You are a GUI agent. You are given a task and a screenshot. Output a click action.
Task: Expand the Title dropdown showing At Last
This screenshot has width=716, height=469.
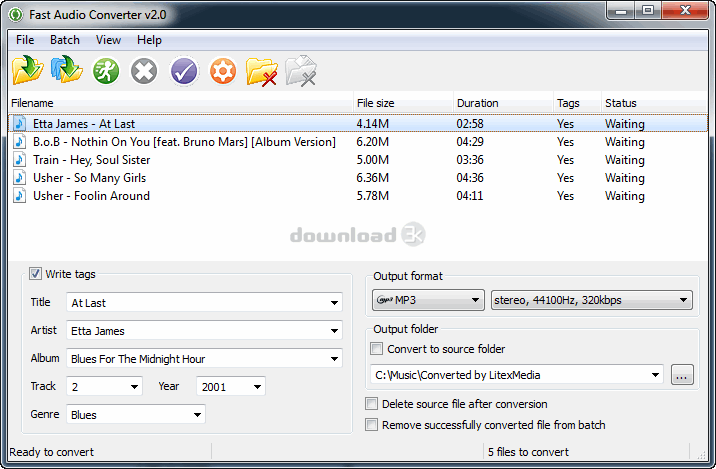(334, 303)
